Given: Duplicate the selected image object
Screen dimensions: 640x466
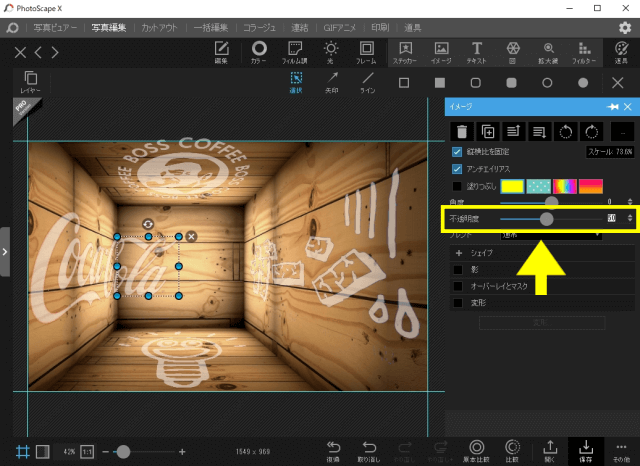Looking at the screenshot, I should (488, 131).
